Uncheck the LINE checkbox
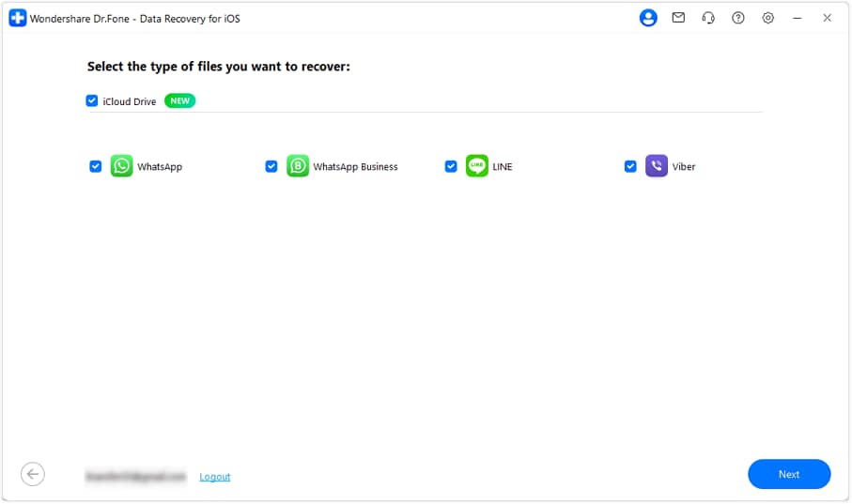852x504 pixels. coord(451,166)
